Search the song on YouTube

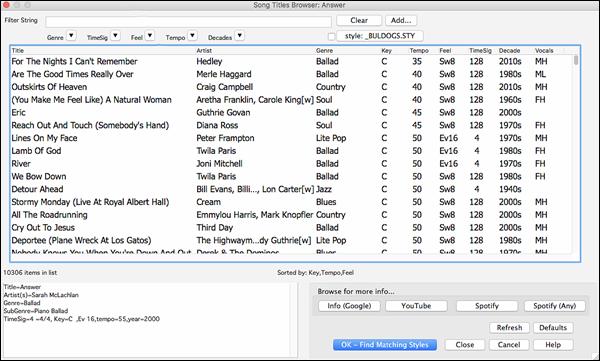416,306
